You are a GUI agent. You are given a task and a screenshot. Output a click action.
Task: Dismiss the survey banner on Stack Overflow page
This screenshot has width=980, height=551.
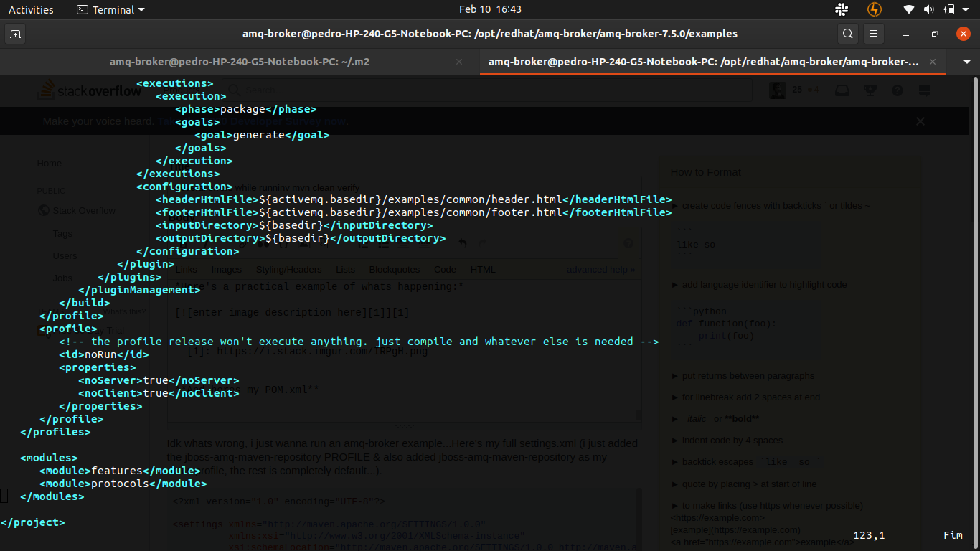tap(920, 121)
